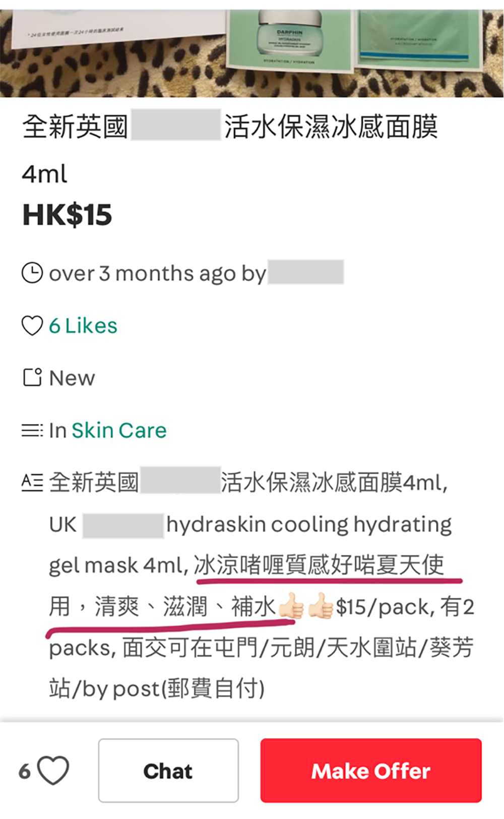Click the first thumbs-up emoji in description

(x=291, y=606)
